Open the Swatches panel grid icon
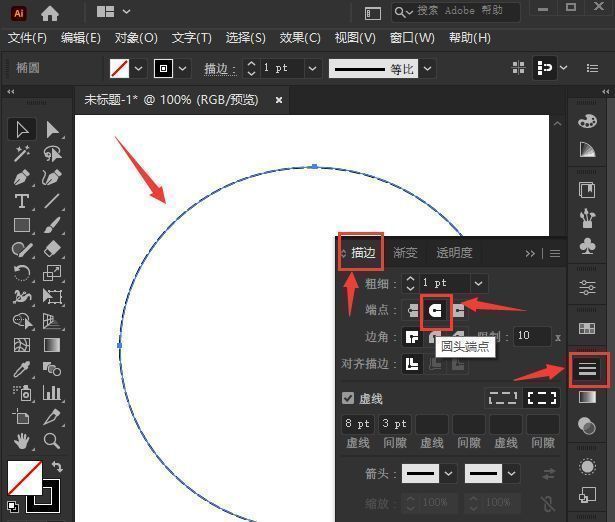Viewport: 615px width, 522px height. coord(587,328)
